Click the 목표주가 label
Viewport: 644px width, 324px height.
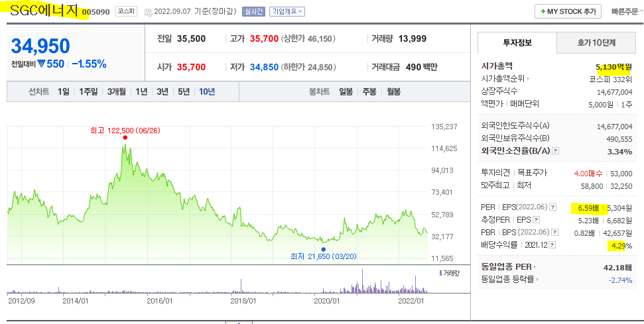point(533,173)
